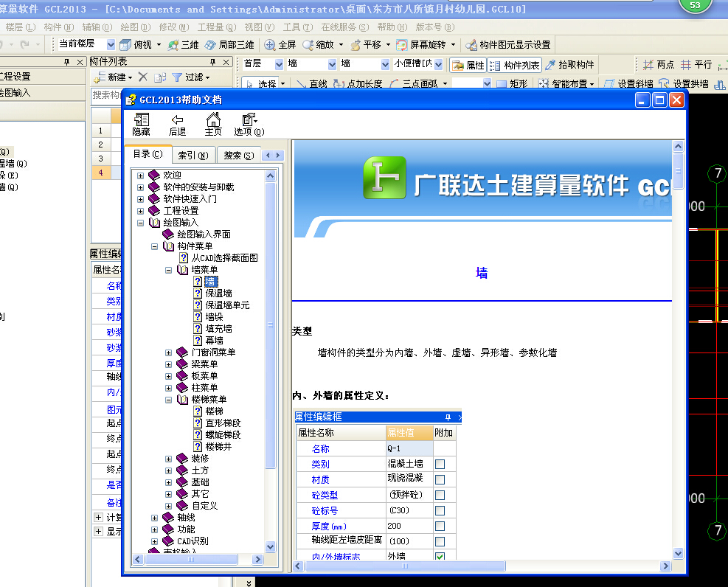Click 过滤 filter icon in component list
Screen dimensions: 728x587
coord(177,77)
